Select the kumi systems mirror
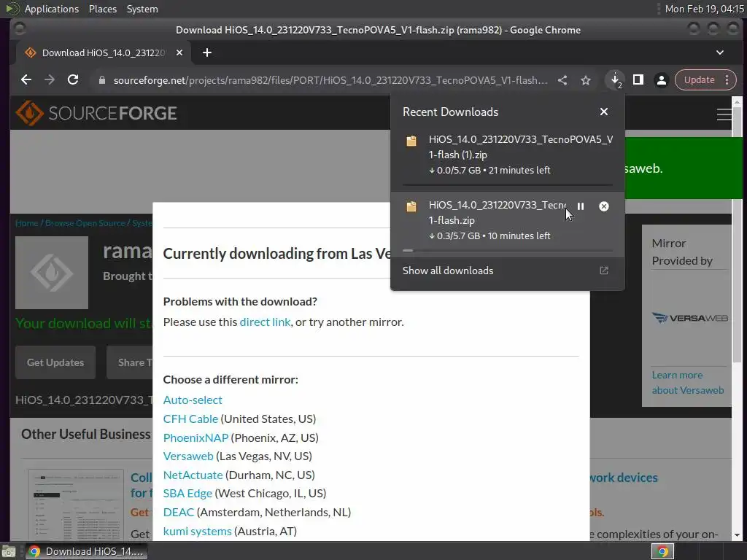This screenshot has height=560, width=747. tap(197, 531)
